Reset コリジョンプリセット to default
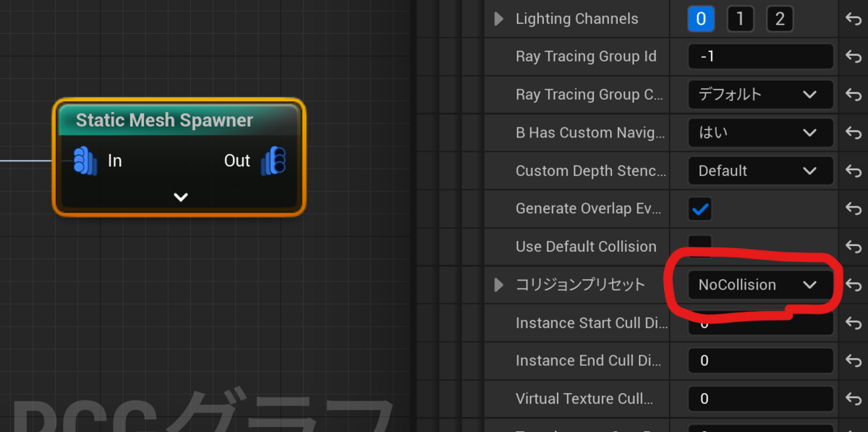This screenshot has height=432, width=868. click(x=853, y=285)
